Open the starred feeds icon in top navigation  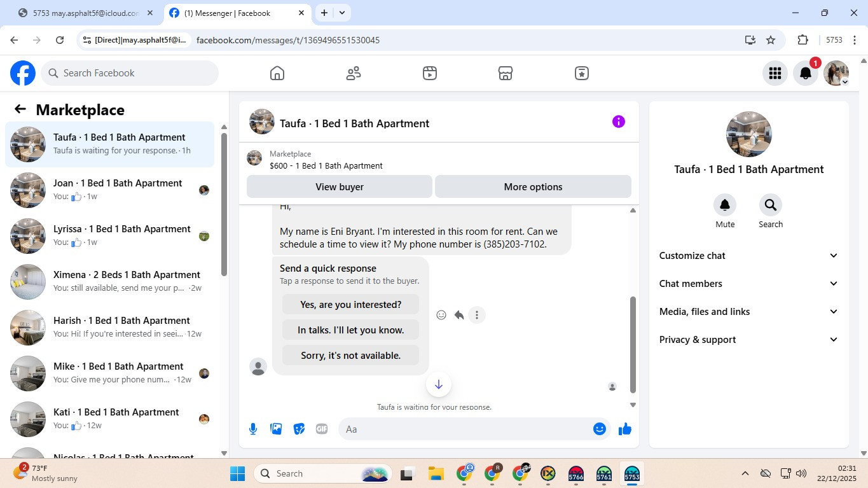pos(582,73)
